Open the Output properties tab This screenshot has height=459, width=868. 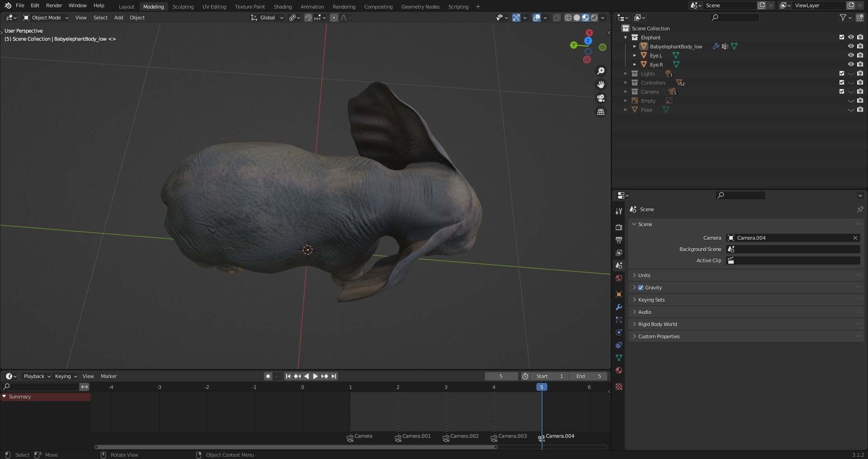click(619, 240)
